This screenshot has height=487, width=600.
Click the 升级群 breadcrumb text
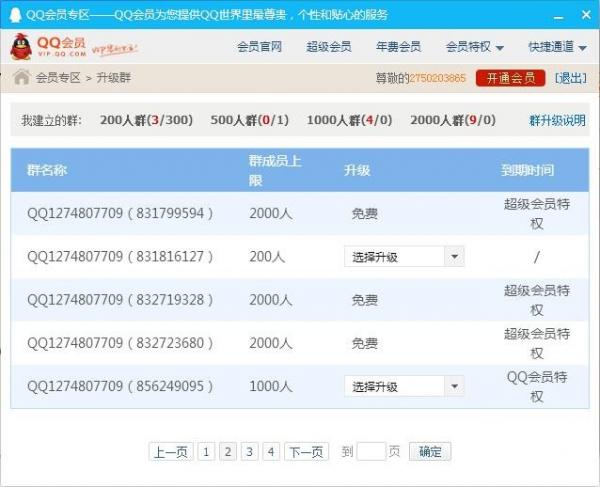point(114,78)
